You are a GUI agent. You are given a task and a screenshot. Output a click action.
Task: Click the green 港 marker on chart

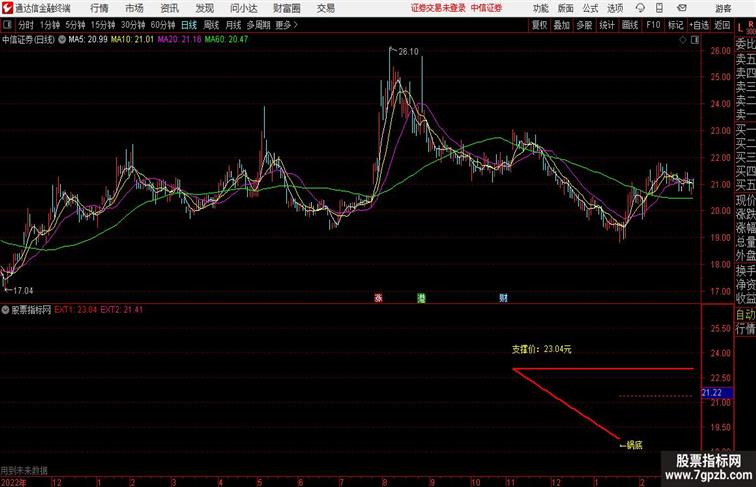pyautogui.click(x=421, y=298)
